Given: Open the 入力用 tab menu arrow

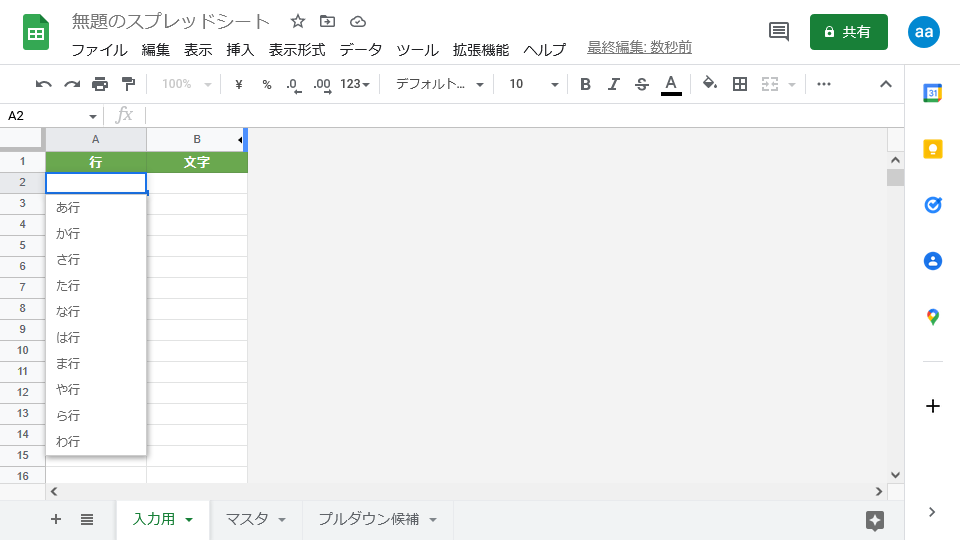Looking at the screenshot, I should click(x=189, y=520).
